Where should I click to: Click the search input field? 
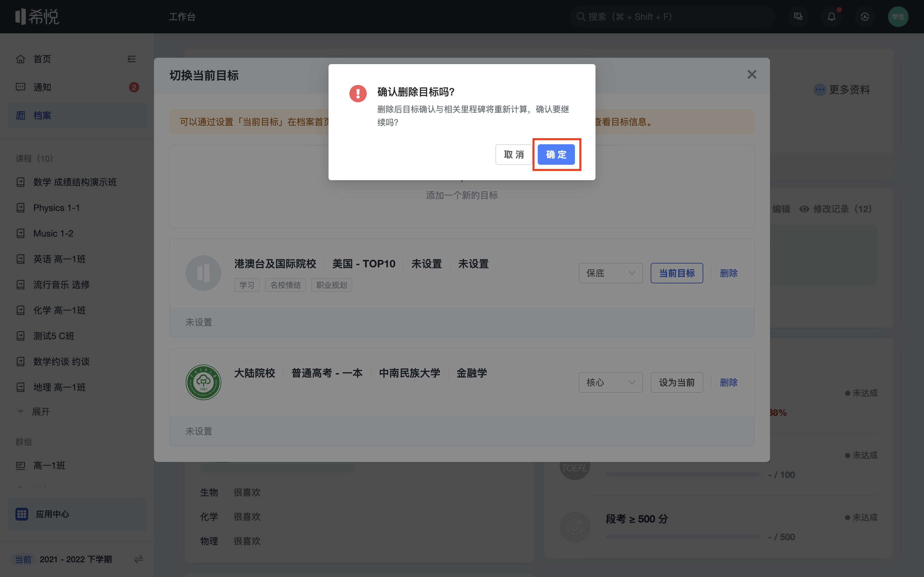tap(672, 17)
